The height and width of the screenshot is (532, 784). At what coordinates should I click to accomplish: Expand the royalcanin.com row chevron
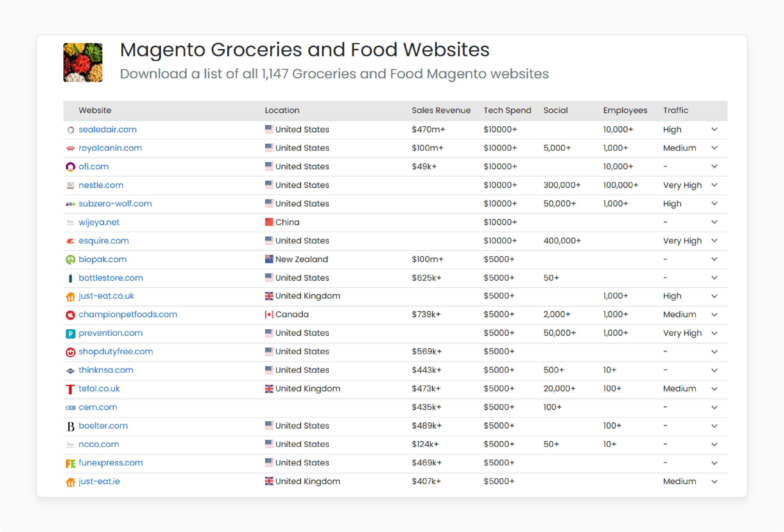tap(714, 148)
